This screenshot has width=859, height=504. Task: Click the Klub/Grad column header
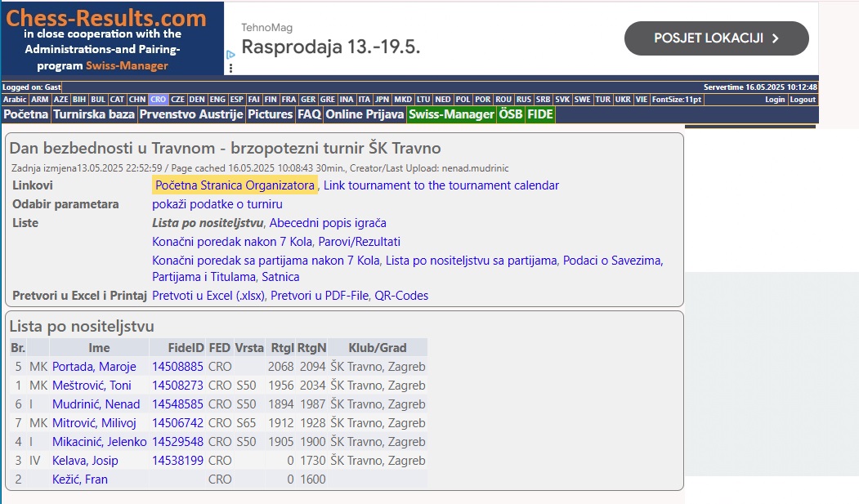point(378,347)
